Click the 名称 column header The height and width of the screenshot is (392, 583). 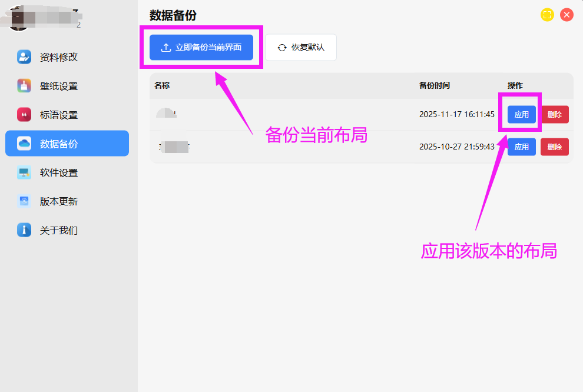[x=162, y=86]
